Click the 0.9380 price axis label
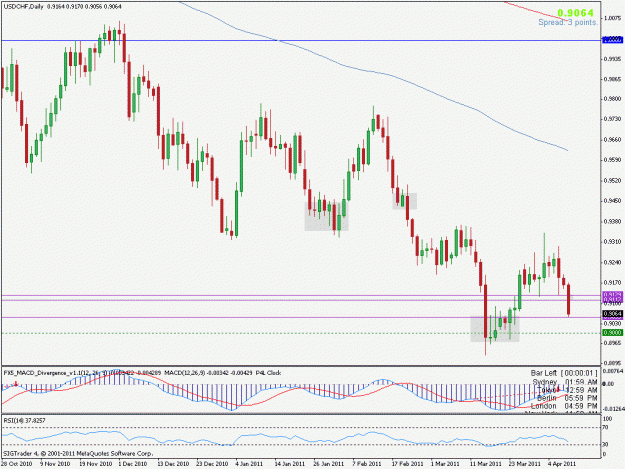Image resolution: width=625 pixels, height=469 pixels. [x=613, y=222]
